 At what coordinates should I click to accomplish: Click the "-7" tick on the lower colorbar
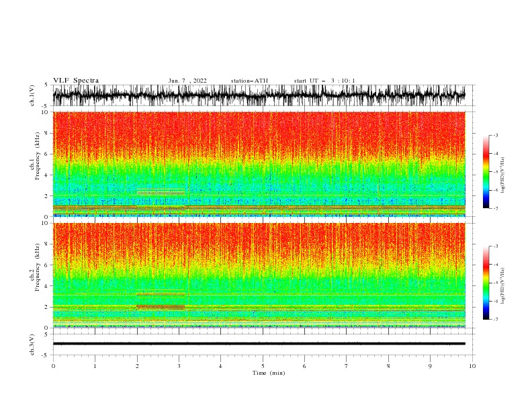(495, 320)
